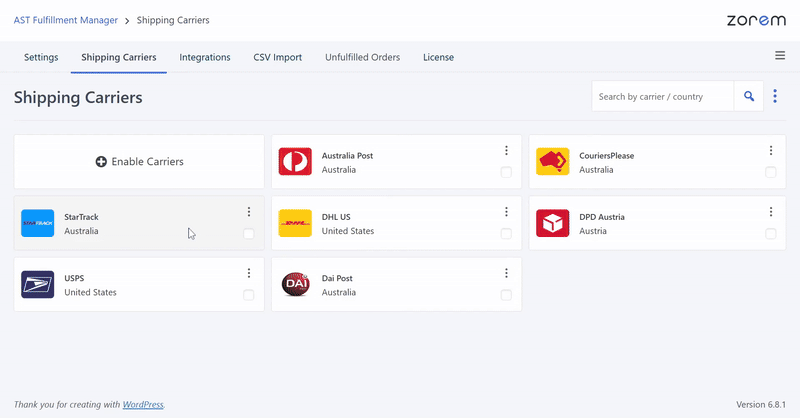Click the Australia Post logo
Viewport: 800px width, 418px height.
pos(295,162)
